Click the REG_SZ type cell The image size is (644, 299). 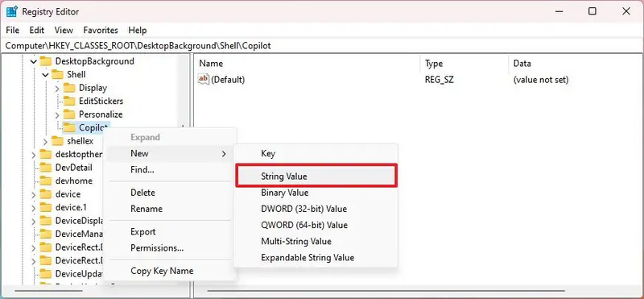(439, 80)
